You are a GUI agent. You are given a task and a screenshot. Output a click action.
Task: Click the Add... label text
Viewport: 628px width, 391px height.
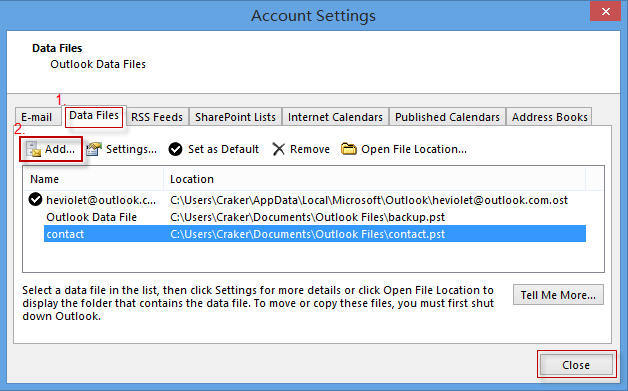coord(60,149)
